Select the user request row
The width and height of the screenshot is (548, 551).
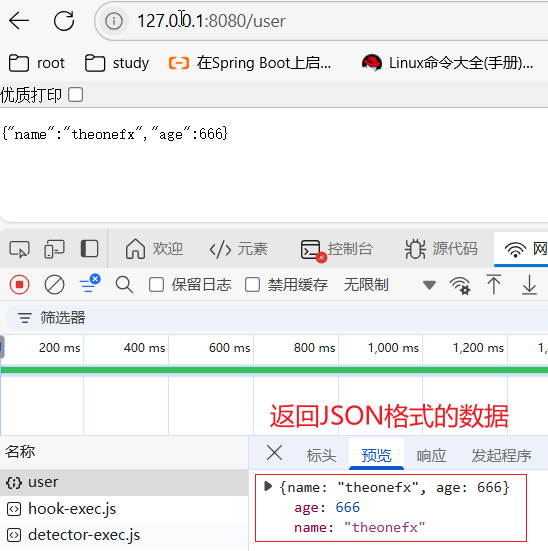124,482
